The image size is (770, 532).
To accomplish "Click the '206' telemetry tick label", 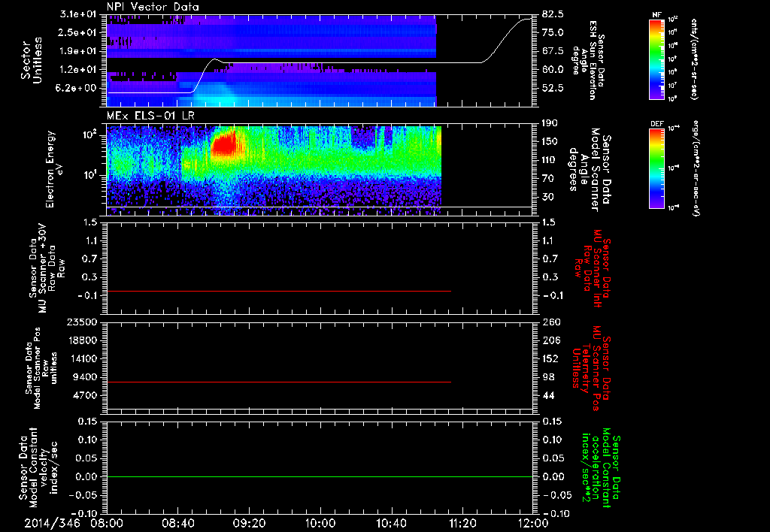I will click(x=550, y=340).
